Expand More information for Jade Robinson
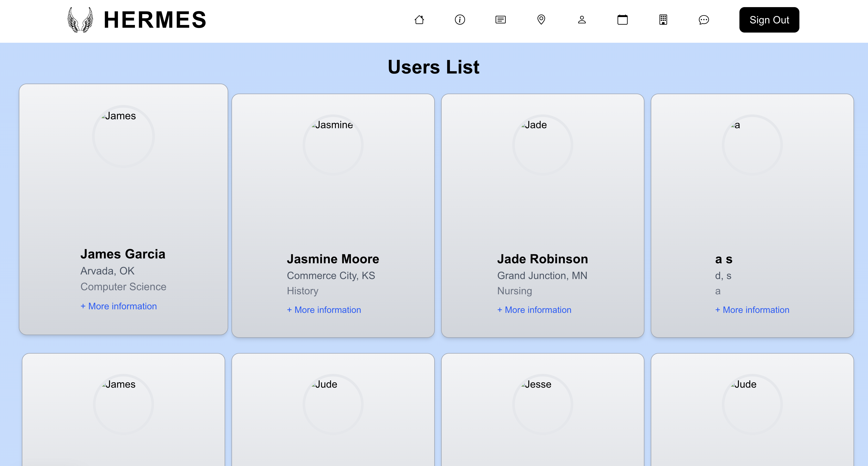 coord(534,310)
